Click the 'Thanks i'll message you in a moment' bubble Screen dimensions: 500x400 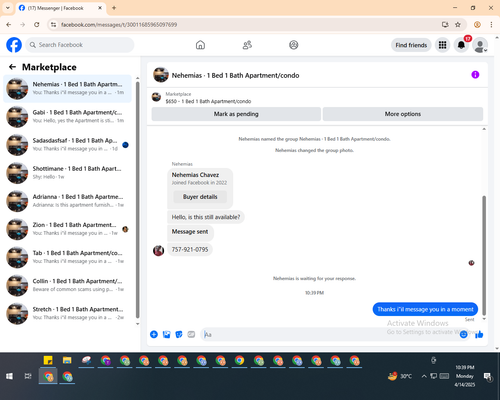[x=425, y=309]
